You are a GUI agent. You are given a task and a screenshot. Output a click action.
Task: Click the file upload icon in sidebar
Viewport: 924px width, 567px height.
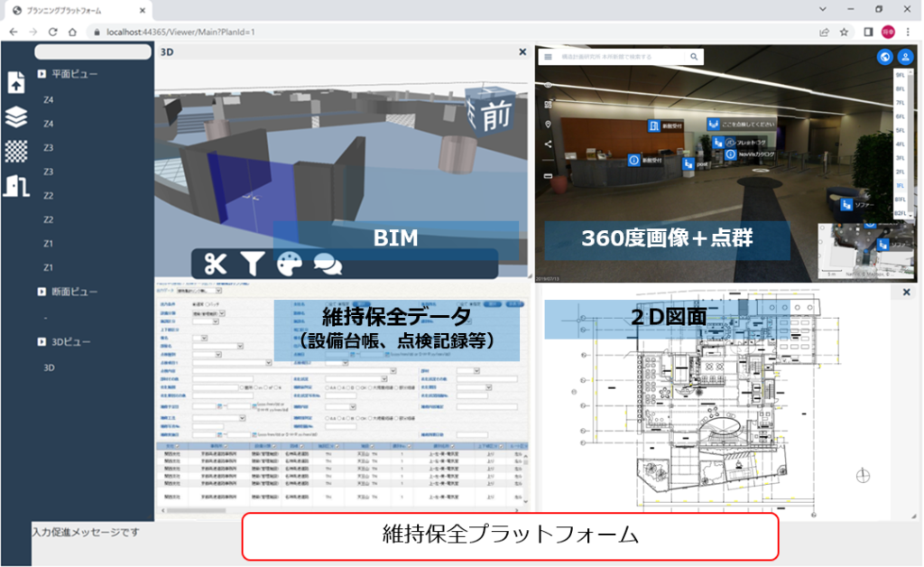click(16, 82)
